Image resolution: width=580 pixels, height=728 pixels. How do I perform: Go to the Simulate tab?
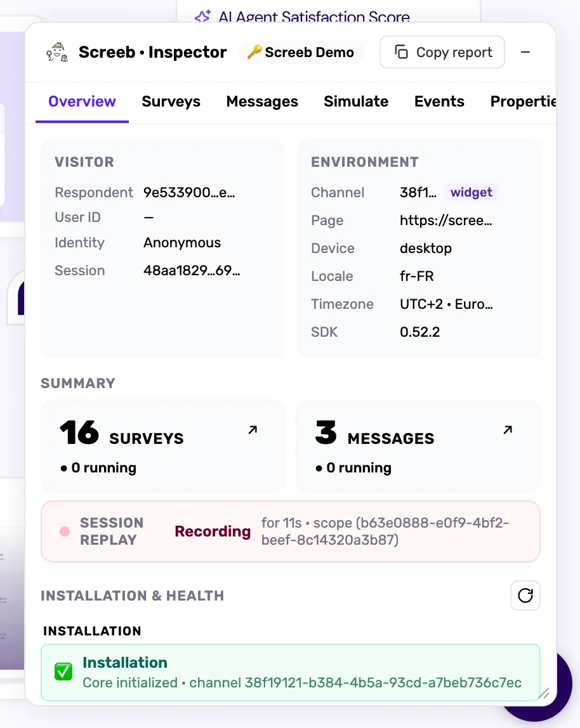[356, 101]
